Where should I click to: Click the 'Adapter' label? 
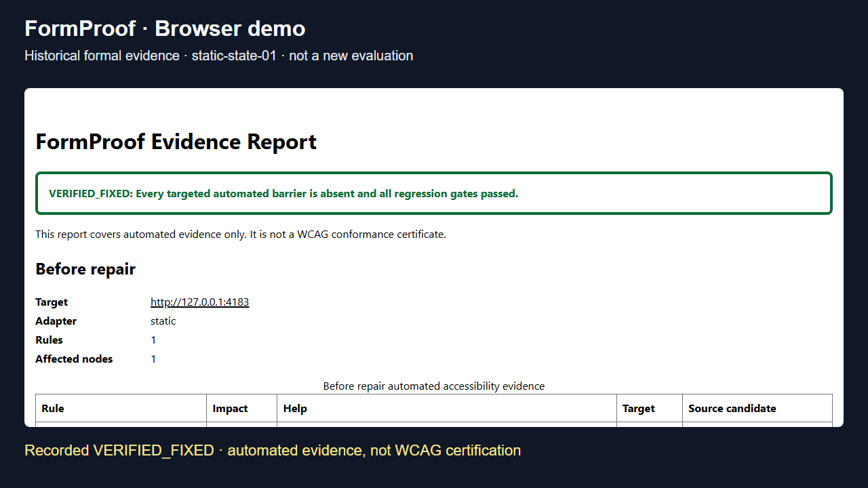click(56, 321)
